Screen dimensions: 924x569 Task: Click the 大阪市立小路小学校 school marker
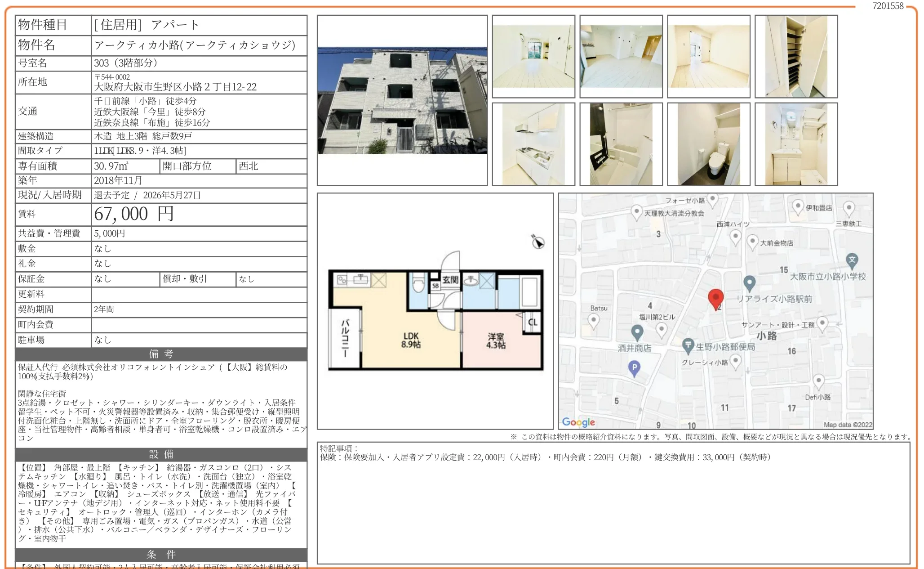pos(852,260)
